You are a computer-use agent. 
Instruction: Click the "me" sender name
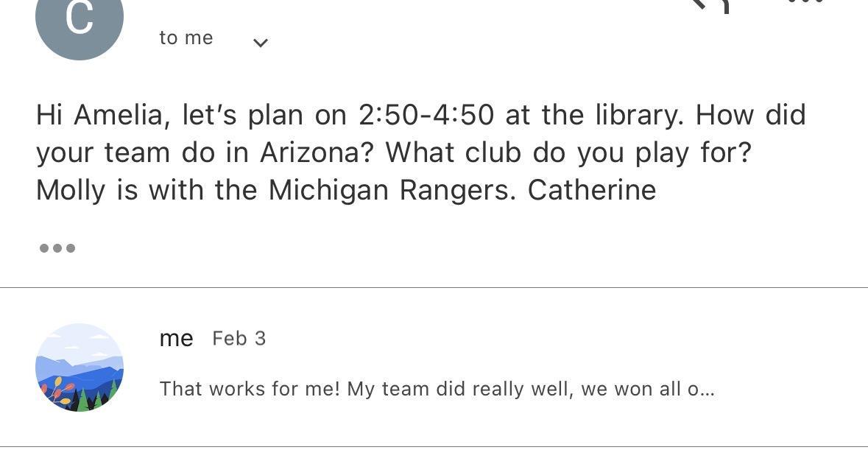tap(177, 339)
